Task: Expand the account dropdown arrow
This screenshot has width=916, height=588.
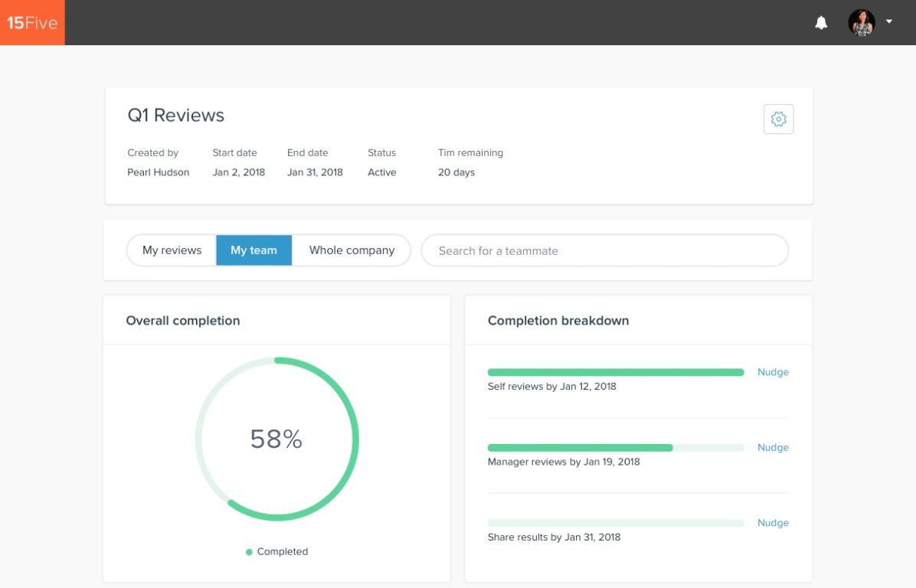Action: [x=889, y=22]
